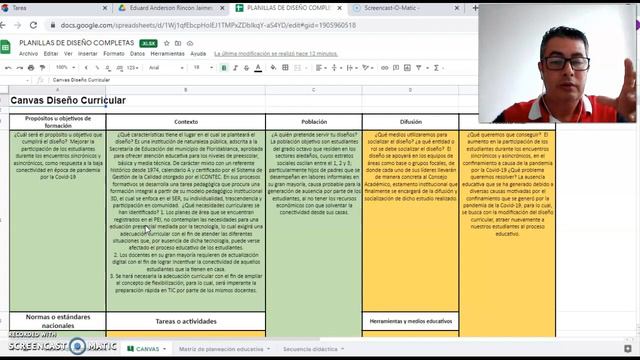
Task: Close the Screencast-O-Matic browser tab
Action: point(457,8)
